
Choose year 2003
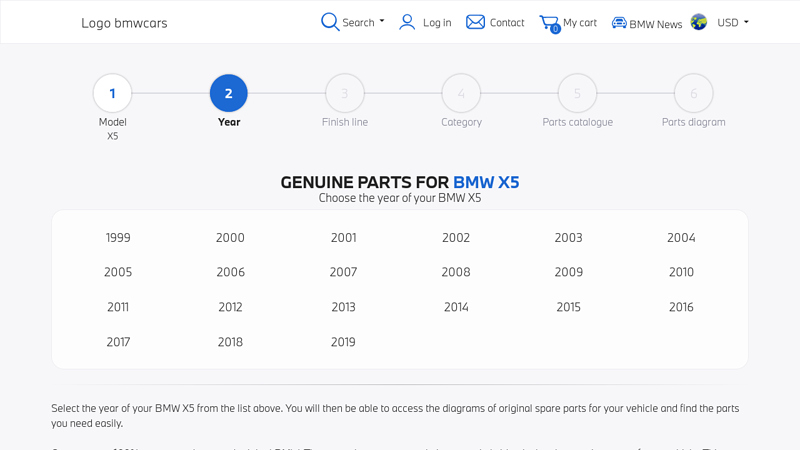point(568,237)
